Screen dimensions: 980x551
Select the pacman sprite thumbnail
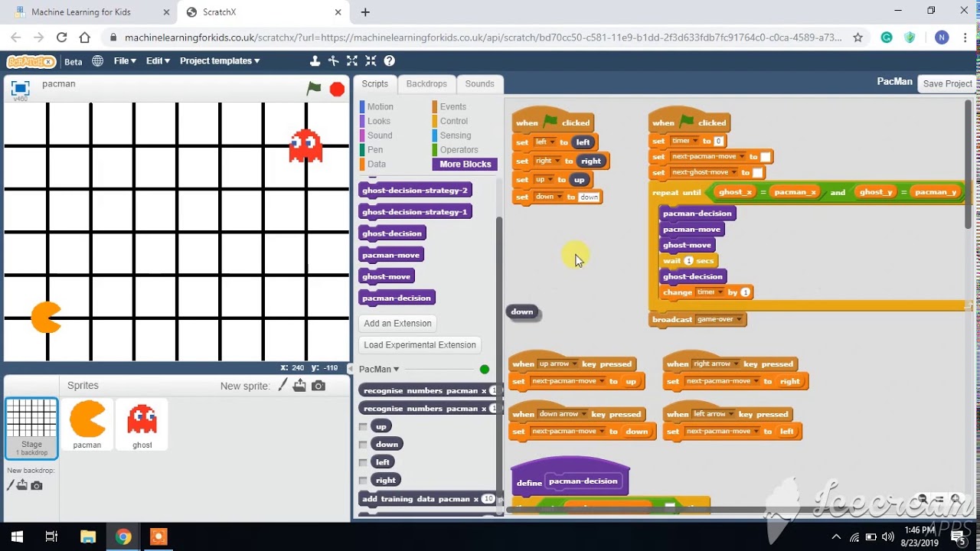pos(87,424)
